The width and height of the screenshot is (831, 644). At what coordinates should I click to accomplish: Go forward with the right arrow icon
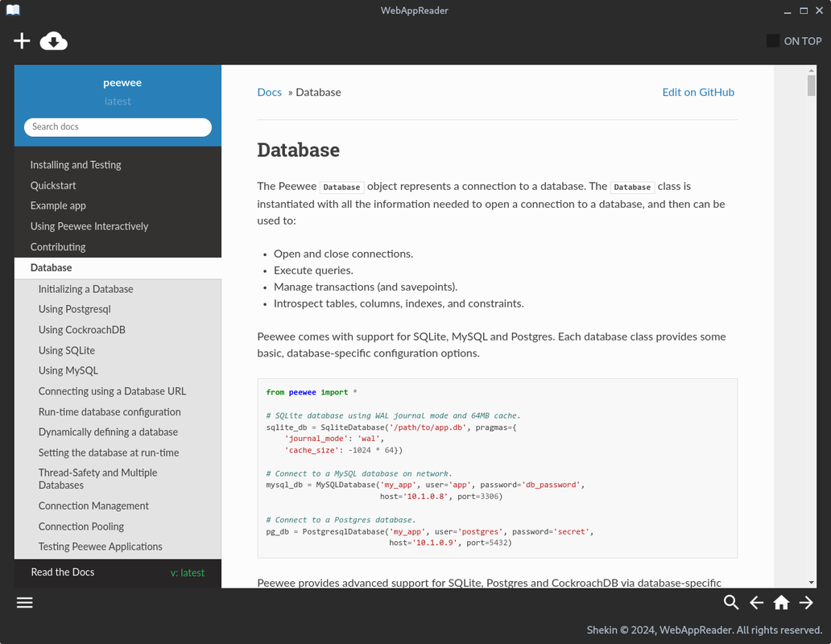pos(806,603)
